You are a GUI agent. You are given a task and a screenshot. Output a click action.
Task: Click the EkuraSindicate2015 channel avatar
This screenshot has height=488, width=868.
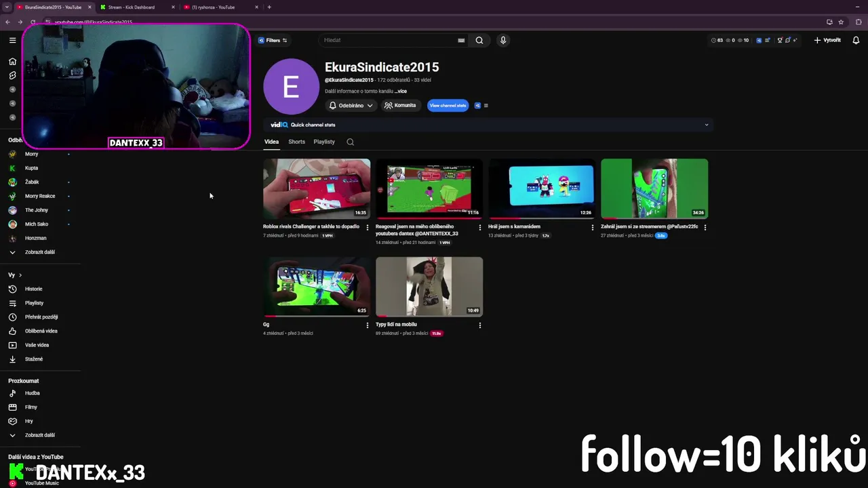[291, 87]
